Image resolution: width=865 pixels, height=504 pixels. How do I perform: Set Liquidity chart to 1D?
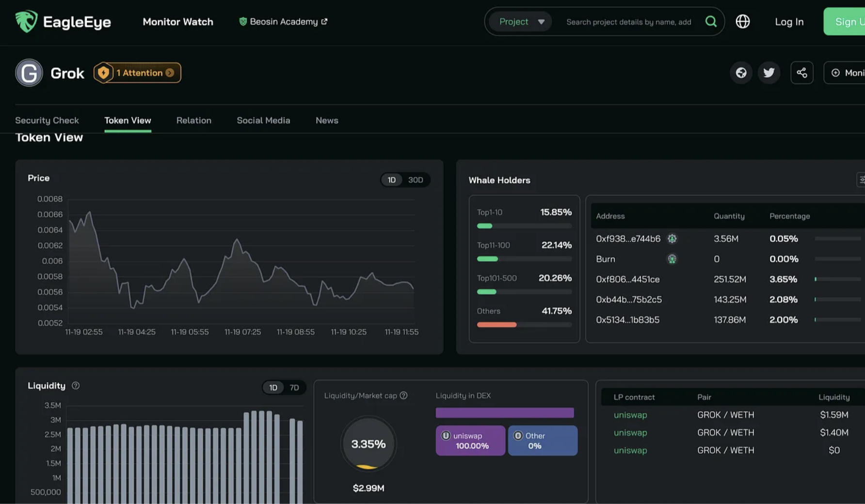tap(273, 387)
